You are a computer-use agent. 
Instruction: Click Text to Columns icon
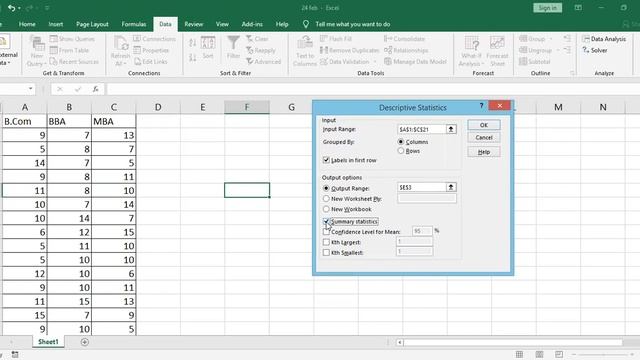tap(305, 51)
